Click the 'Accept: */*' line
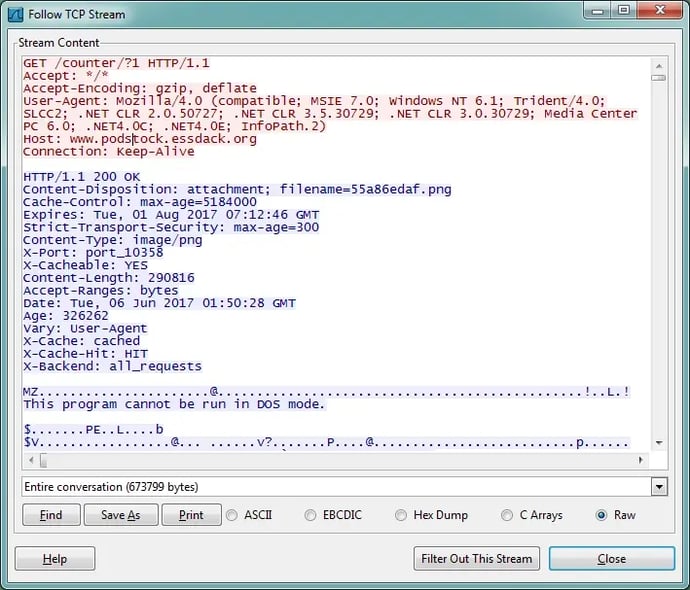 [x=66, y=76]
